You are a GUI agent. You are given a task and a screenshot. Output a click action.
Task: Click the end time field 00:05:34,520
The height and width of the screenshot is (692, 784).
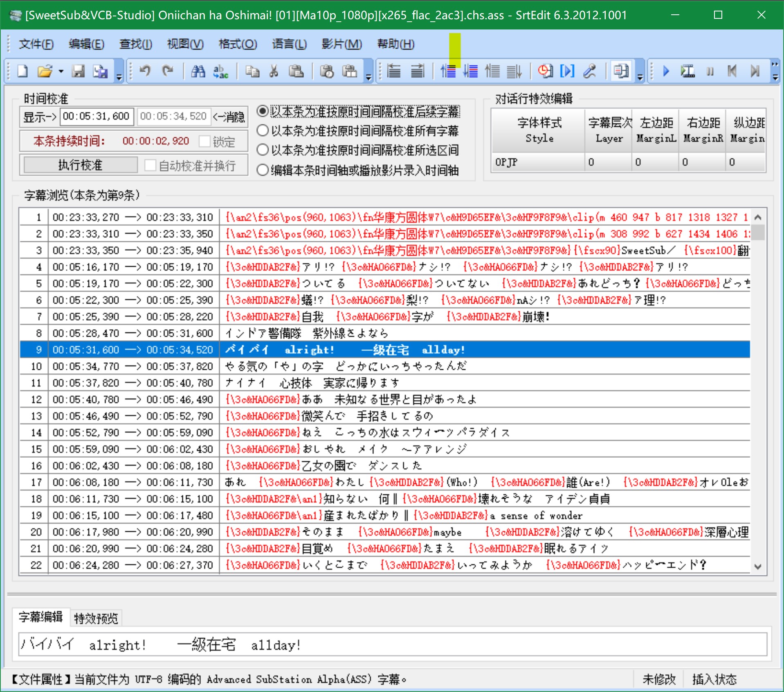[x=174, y=117]
